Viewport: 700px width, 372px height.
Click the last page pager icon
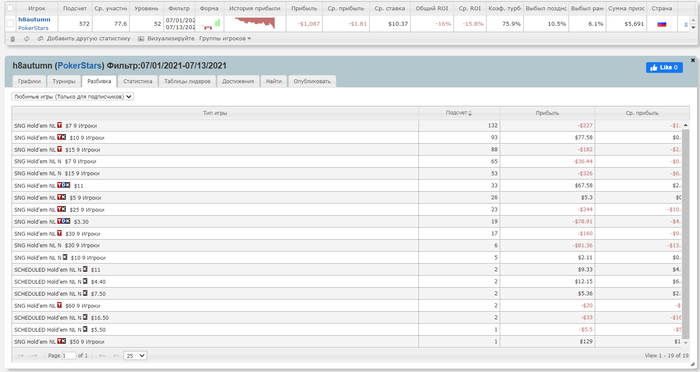click(116, 355)
